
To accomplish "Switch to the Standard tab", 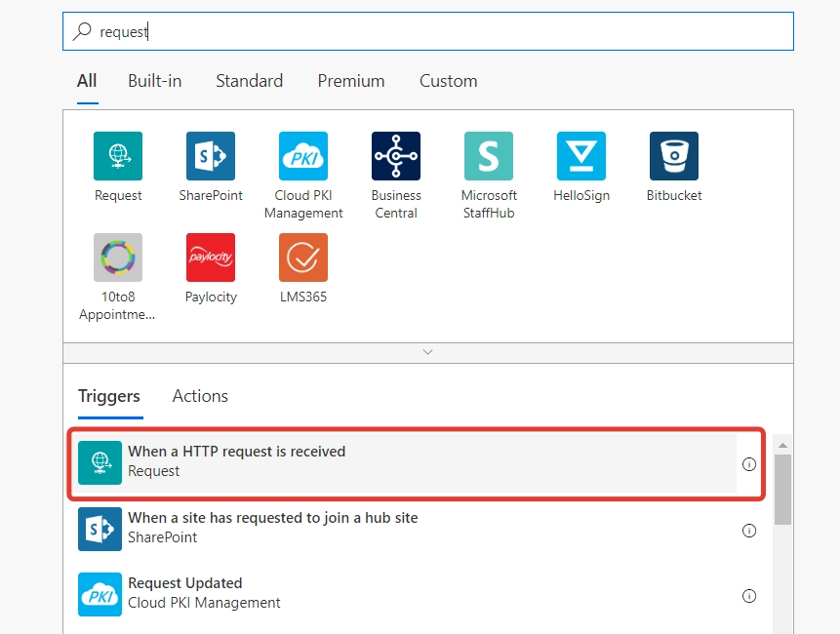I will 249,81.
